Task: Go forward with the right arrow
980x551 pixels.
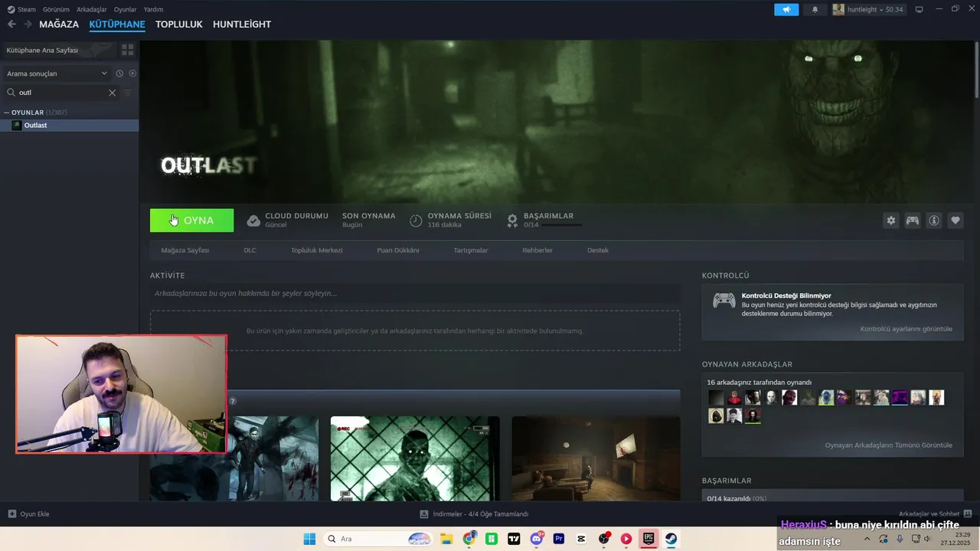Action: 28,24
